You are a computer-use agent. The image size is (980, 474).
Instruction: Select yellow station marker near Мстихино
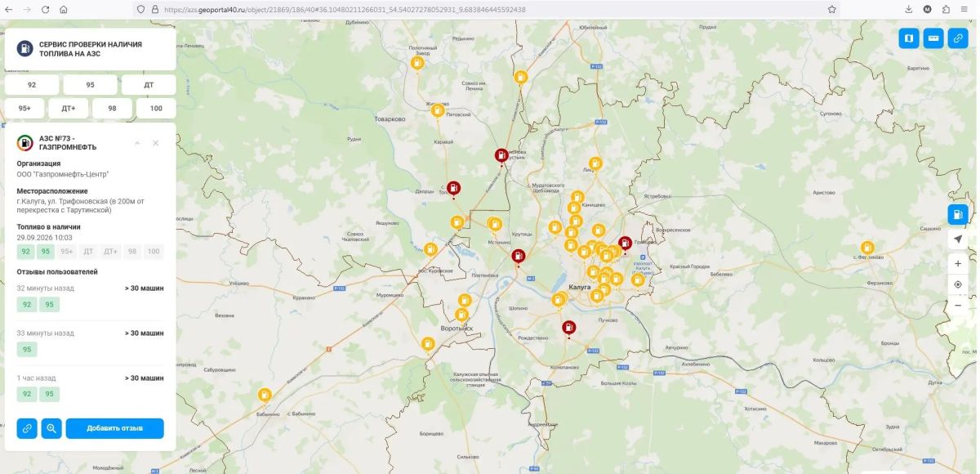494,223
